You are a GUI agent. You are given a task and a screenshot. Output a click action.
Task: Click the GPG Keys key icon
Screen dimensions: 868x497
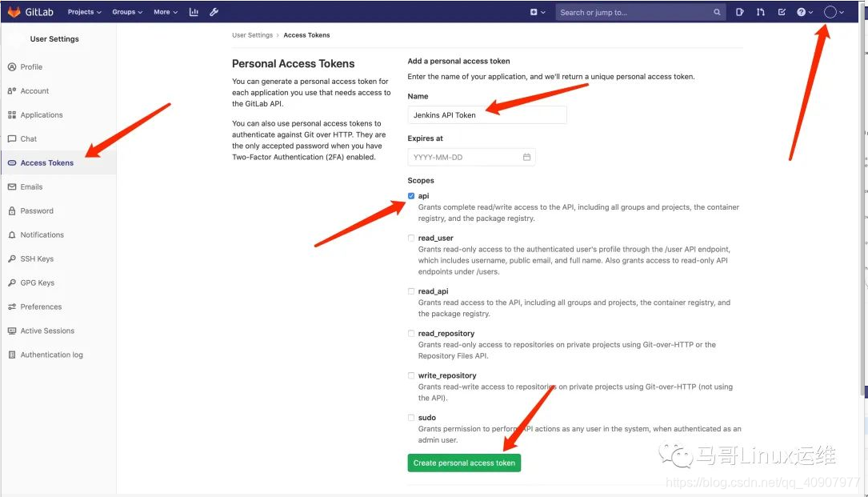(x=12, y=283)
